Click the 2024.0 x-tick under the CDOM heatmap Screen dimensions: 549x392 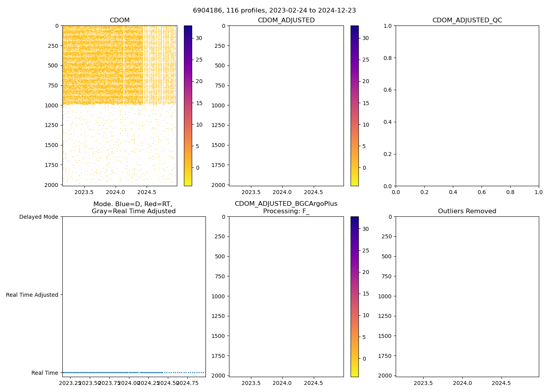[x=115, y=192]
